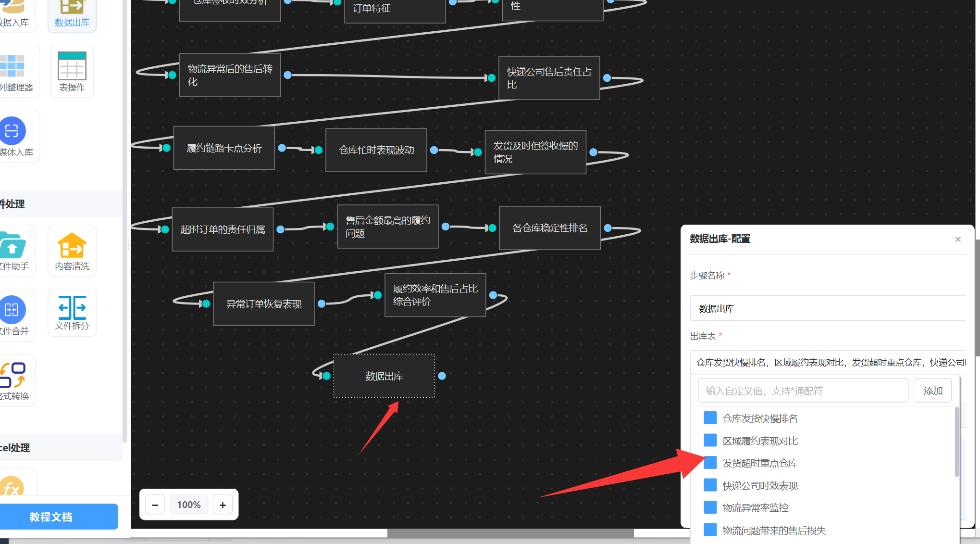The height and width of the screenshot is (544, 980).
Task: Click the zoom in plus button
Action: [223, 505]
